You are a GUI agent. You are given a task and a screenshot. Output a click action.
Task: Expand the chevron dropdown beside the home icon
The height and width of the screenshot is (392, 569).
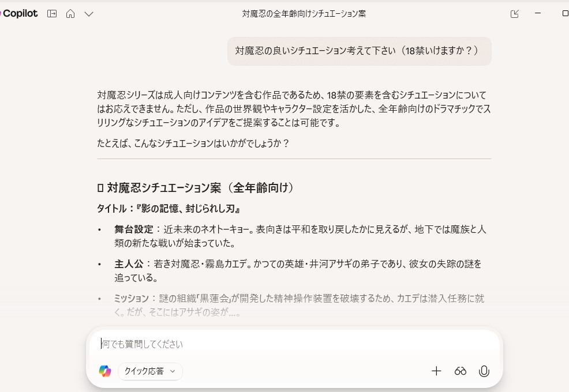89,14
